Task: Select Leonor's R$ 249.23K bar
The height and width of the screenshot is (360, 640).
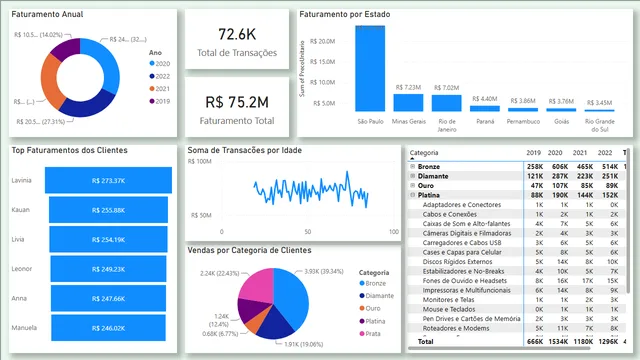Action: point(108,269)
